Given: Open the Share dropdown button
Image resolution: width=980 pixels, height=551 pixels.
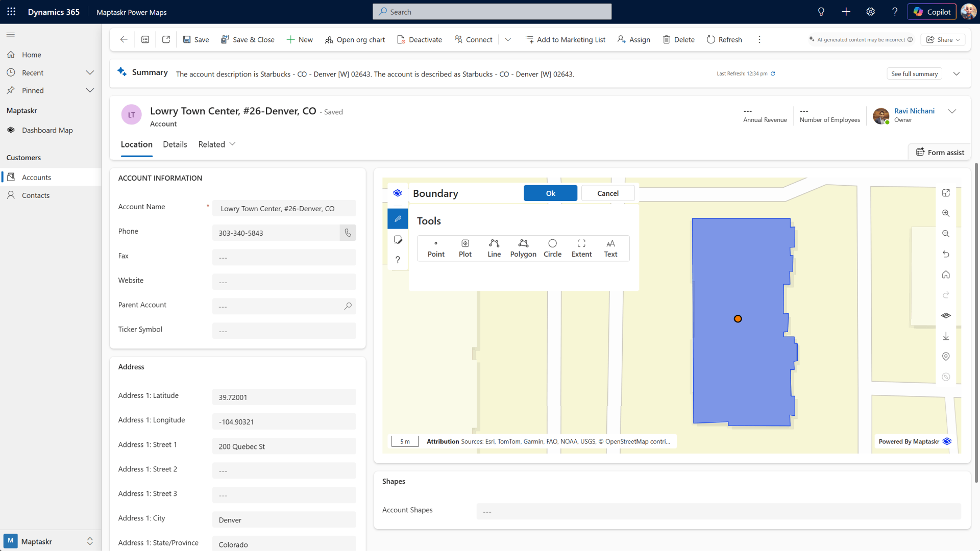Looking at the screenshot, I should click(x=943, y=40).
